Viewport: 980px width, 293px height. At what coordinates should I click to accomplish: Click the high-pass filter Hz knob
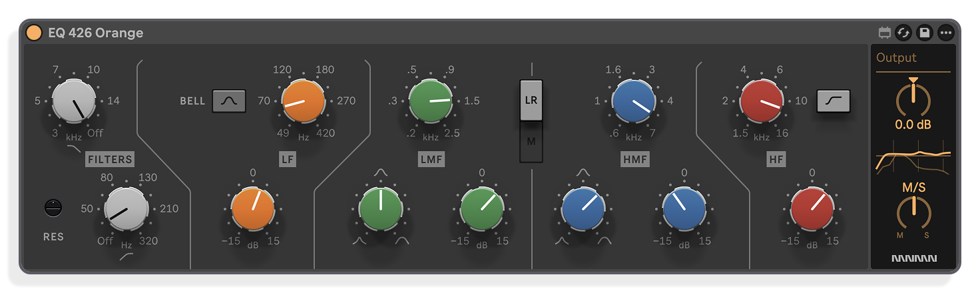[126, 209]
